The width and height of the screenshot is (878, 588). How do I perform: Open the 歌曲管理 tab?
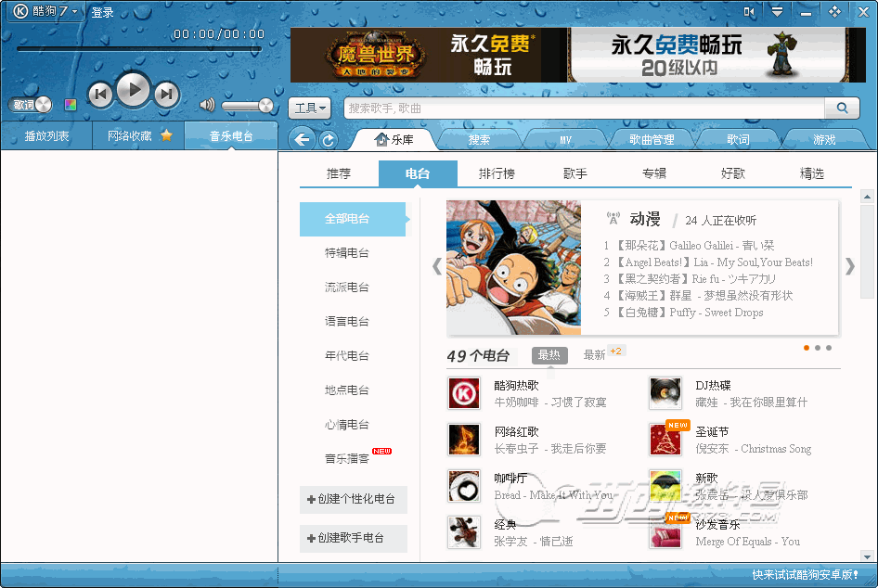tap(652, 140)
